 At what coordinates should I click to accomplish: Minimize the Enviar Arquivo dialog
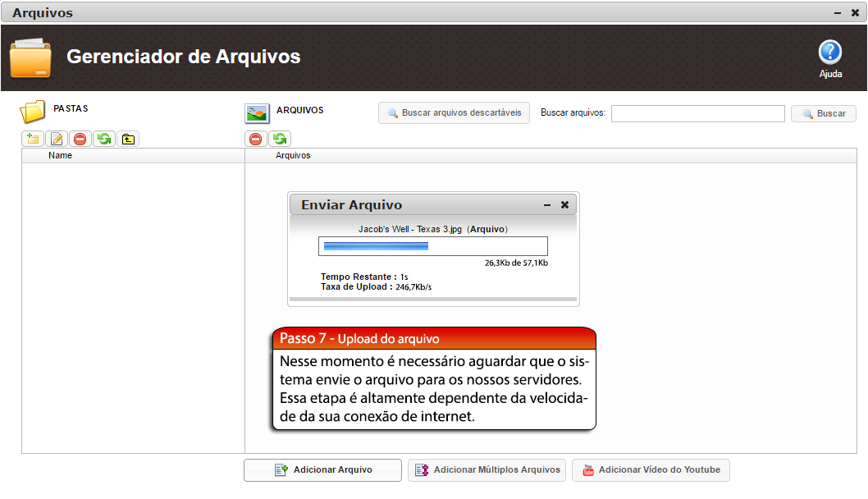(x=547, y=205)
